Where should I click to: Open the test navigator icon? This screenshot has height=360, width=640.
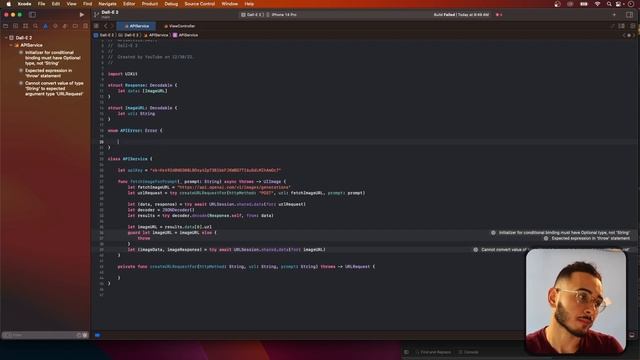pyautogui.click(x=55, y=26)
